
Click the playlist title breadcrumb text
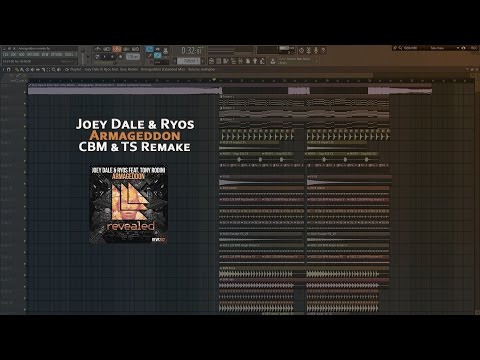pos(143,69)
